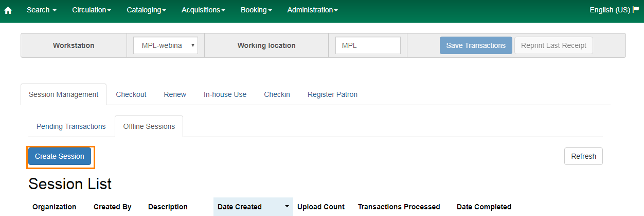Sort by Date Created column arrow

click(287, 207)
